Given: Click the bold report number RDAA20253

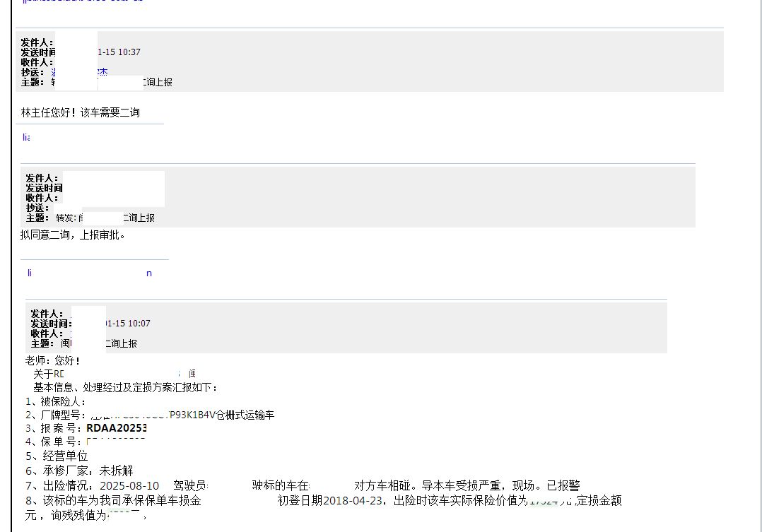Looking at the screenshot, I should pyautogui.click(x=117, y=428).
